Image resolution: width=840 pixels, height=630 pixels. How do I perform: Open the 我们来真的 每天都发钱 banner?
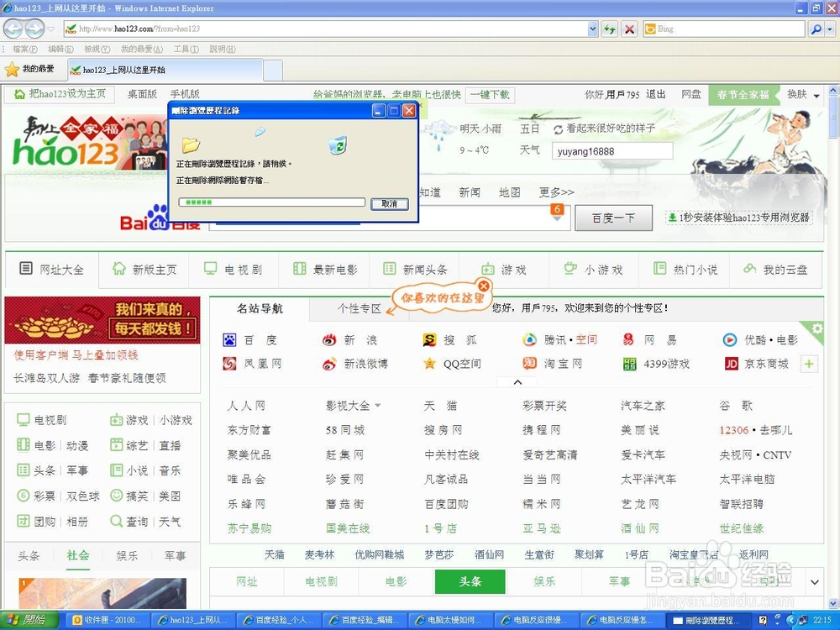point(102,320)
